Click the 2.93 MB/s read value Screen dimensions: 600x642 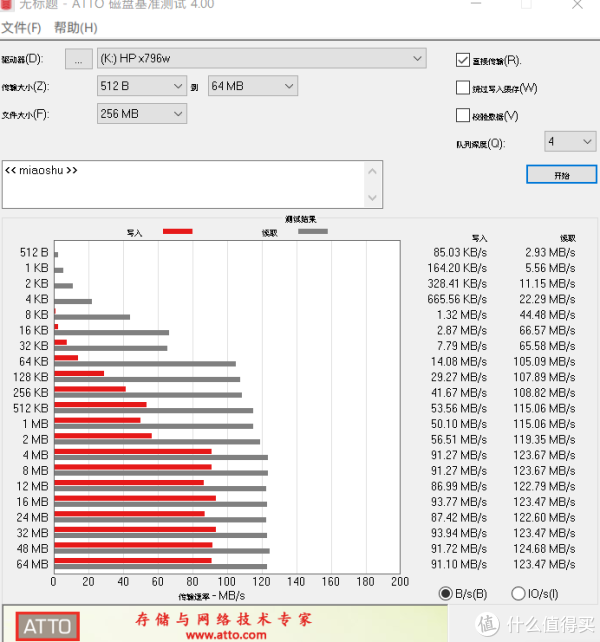pos(550,253)
